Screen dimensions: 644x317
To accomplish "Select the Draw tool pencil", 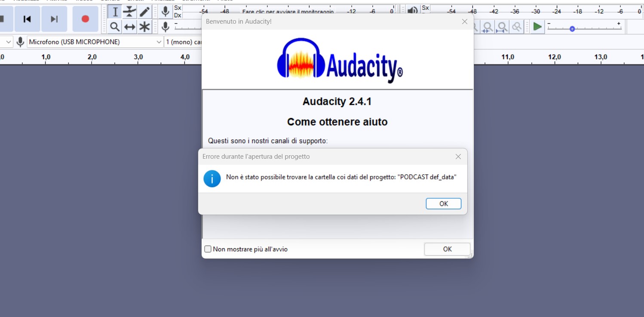I will [144, 12].
